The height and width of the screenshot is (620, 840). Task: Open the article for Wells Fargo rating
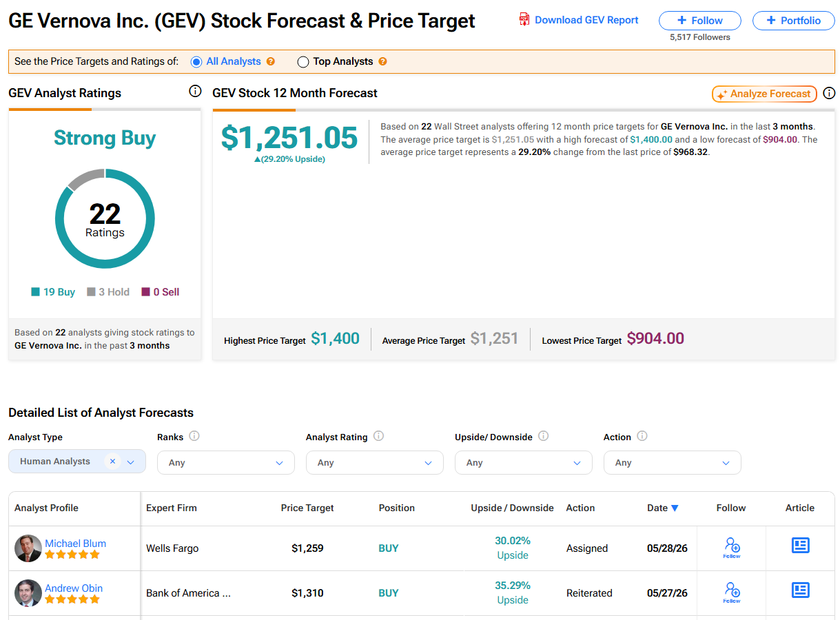(800, 546)
